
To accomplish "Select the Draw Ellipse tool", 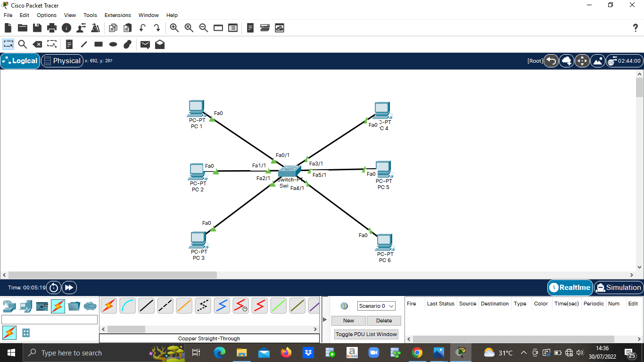I will pos(113,44).
